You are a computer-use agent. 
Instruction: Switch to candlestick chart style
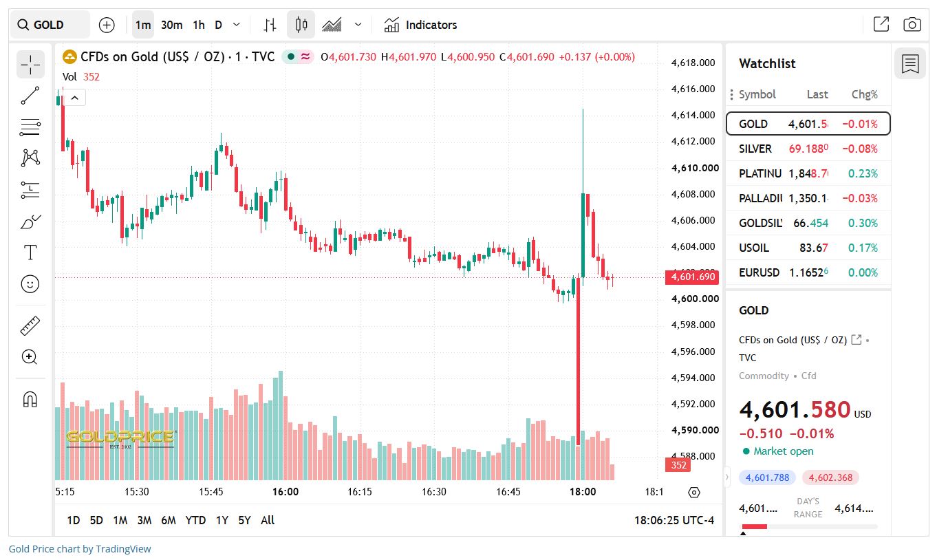301,25
